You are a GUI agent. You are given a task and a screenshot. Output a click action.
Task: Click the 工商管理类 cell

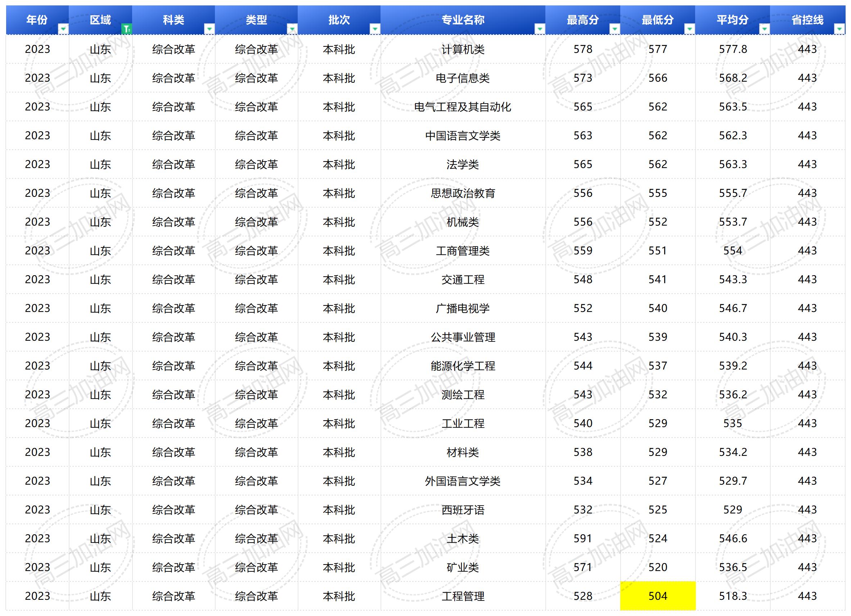[x=463, y=250]
